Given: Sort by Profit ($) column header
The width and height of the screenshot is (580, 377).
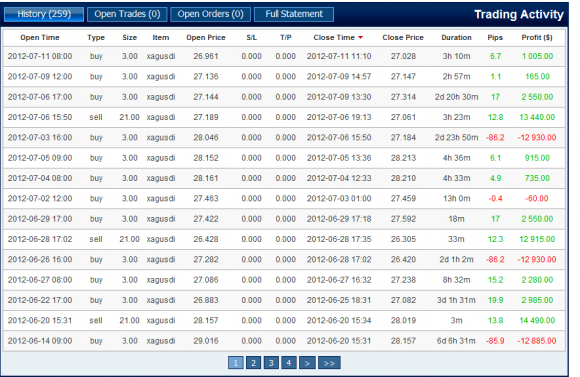Looking at the screenshot, I should 537,38.
